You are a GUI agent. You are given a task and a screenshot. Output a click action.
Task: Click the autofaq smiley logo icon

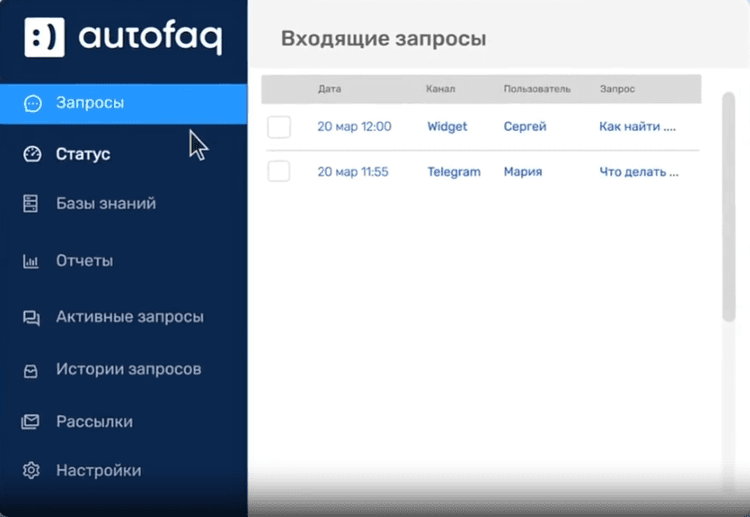44,37
